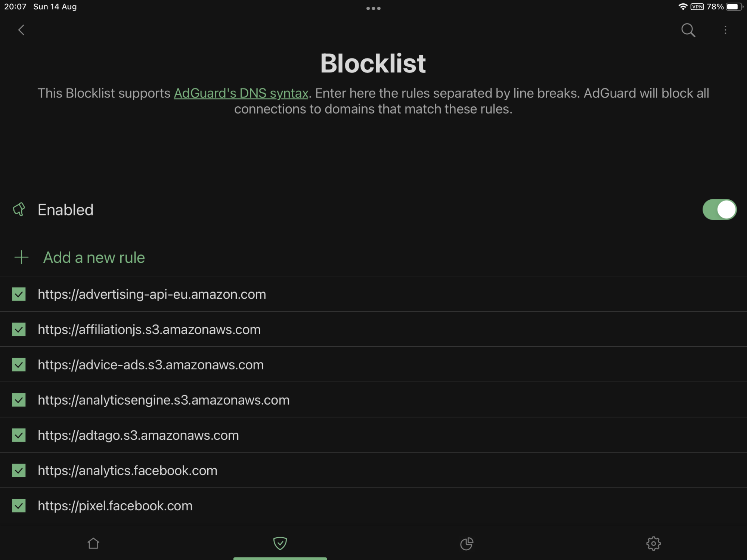Viewport: 747px width, 560px height.
Task: Uncheck advertising-api-eu.amazon.com rule checkbox
Action: [19, 294]
